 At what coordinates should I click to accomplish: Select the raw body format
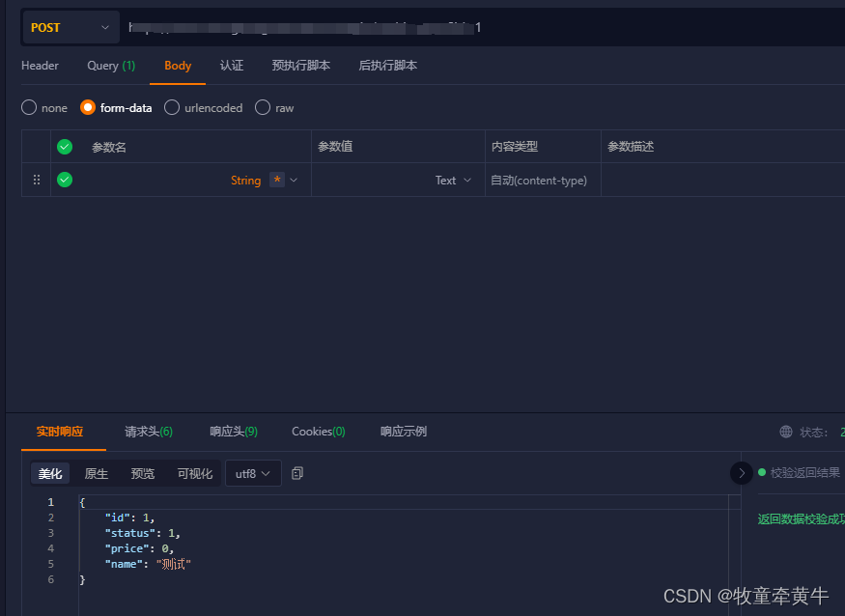pos(262,107)
